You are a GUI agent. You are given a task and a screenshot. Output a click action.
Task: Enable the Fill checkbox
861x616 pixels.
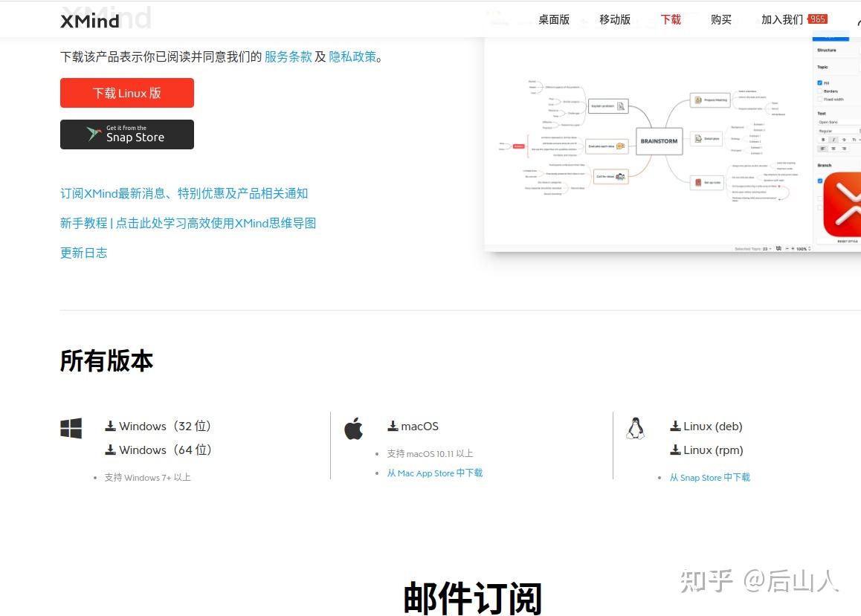pyautogui.click(x=819, y=82)
